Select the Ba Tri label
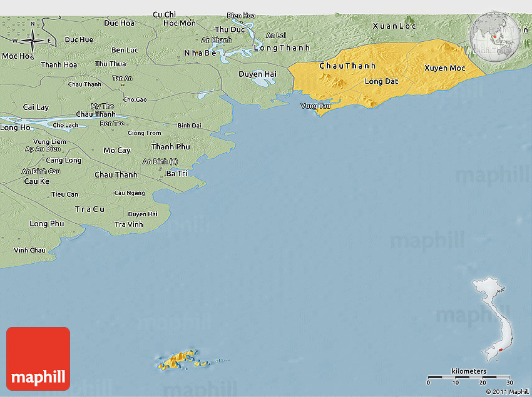 click(x=176, y=173)
